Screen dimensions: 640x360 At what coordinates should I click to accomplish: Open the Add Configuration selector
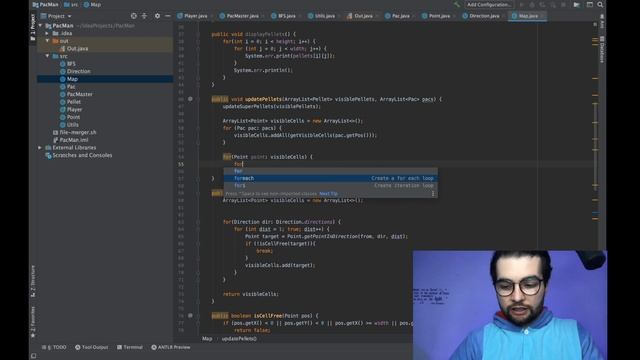[x=489, y=4]
